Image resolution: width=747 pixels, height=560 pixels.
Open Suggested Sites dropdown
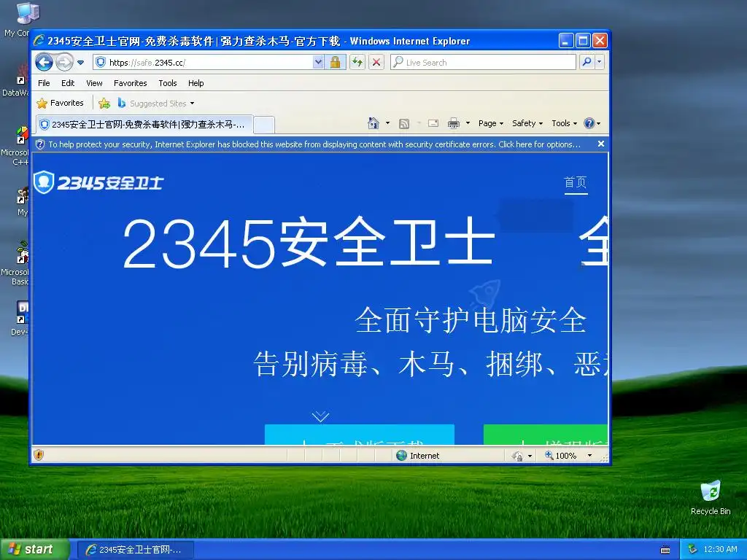pyautogui.click(x=156, y=103)
